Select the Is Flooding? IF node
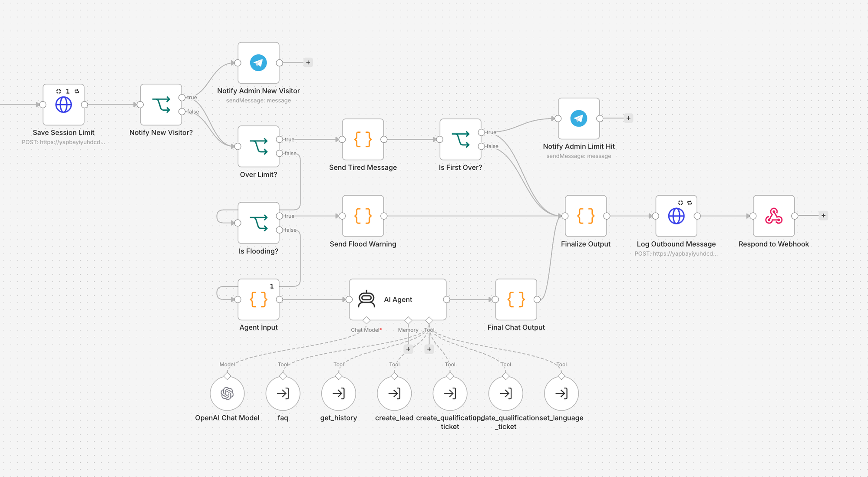 click(258, 223)
